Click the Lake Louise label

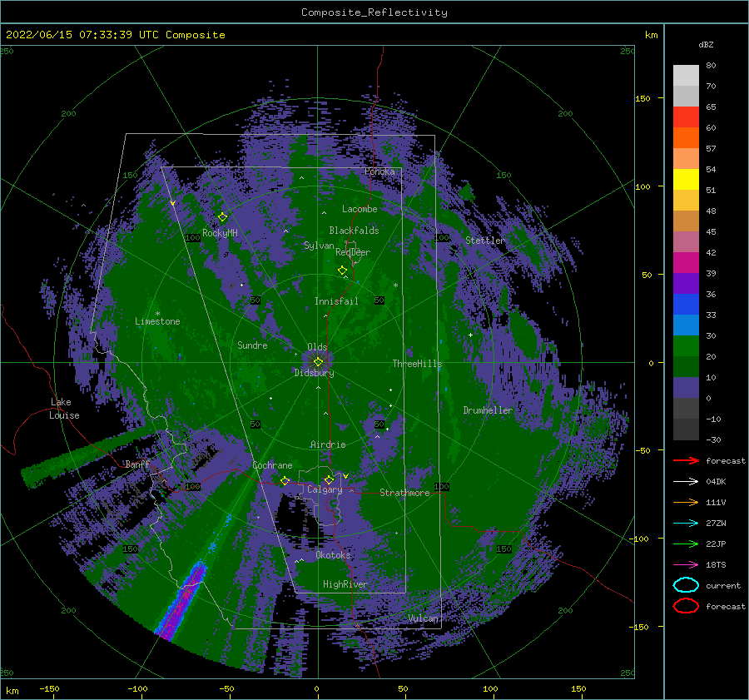pyautogui.click(x=65, y=409)
